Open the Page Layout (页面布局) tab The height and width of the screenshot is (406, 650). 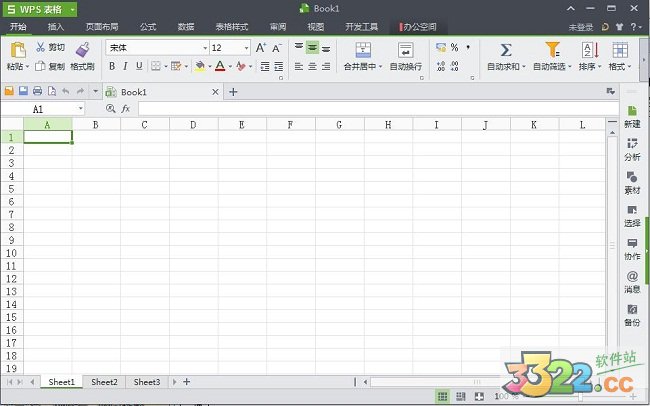point(102,27)
